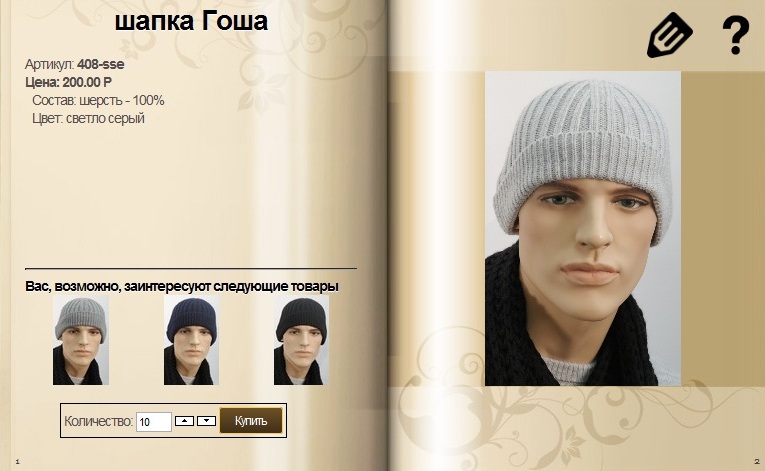Focus the Количество input field
Viewport: 765px width, 471px height.
(x=154, y=422)
